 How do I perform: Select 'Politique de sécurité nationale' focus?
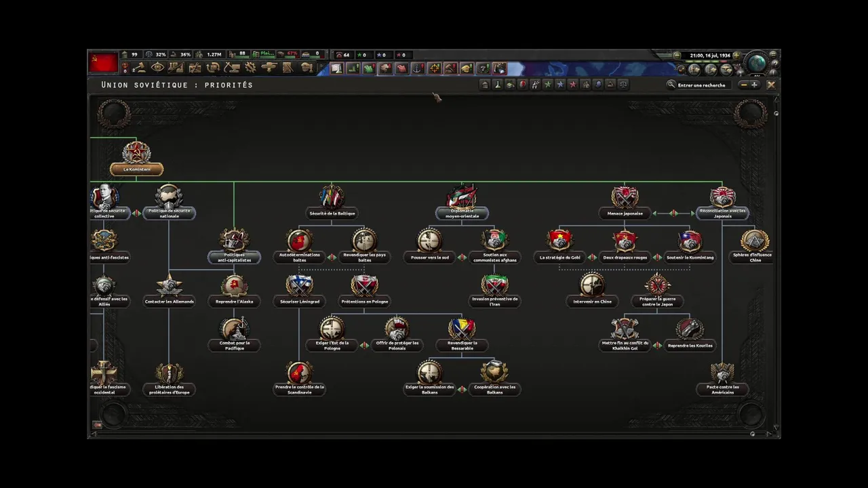(169, 201)
